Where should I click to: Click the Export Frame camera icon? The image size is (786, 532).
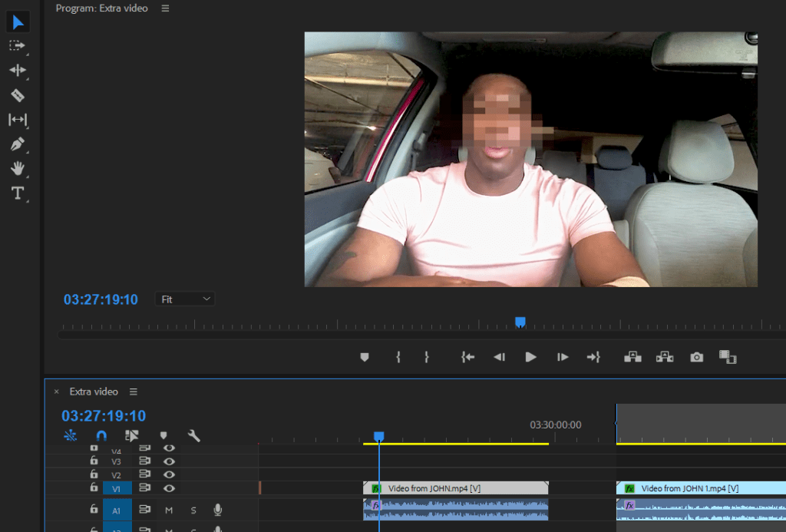pyautogui.click(x=696, y=357)
